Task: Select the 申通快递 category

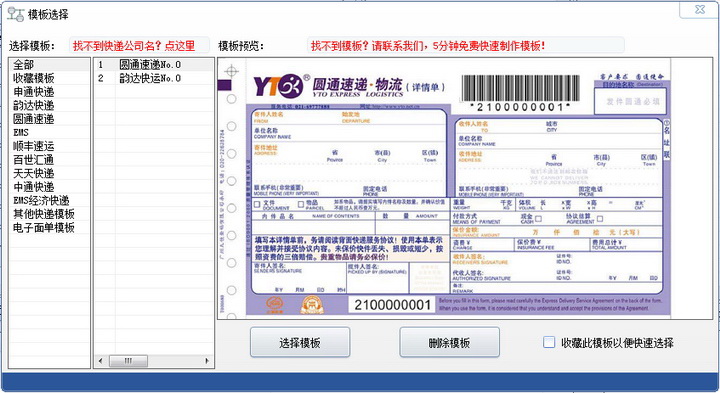Action: tap(50, 91)
